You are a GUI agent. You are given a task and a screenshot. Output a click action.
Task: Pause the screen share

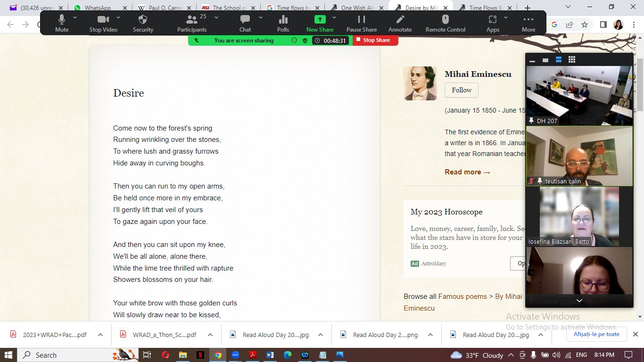(362, 23)
